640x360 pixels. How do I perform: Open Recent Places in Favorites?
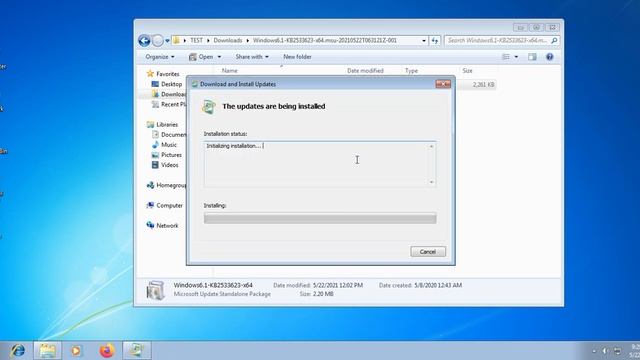[169, 104]
